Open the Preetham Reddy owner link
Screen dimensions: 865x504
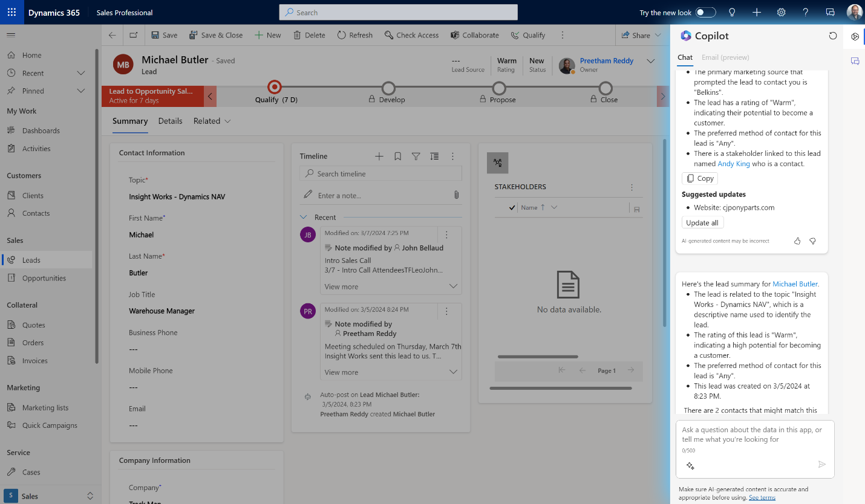point(607,61)
